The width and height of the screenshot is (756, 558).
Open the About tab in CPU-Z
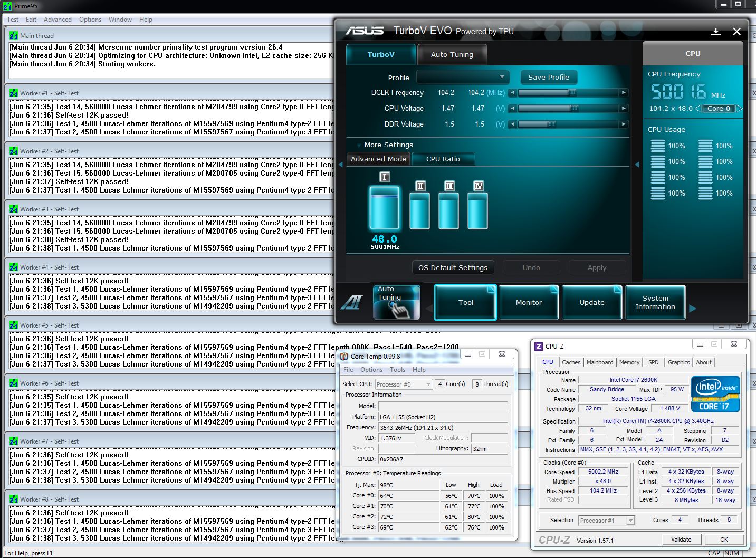click(x=704, y=362)
